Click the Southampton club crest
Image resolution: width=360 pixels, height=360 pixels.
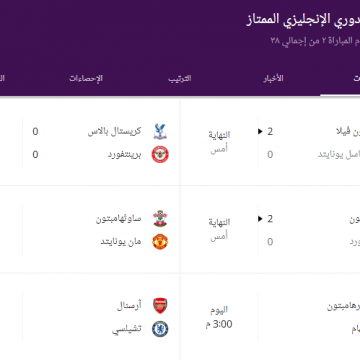pyautogui.click(x=160, y=219)
